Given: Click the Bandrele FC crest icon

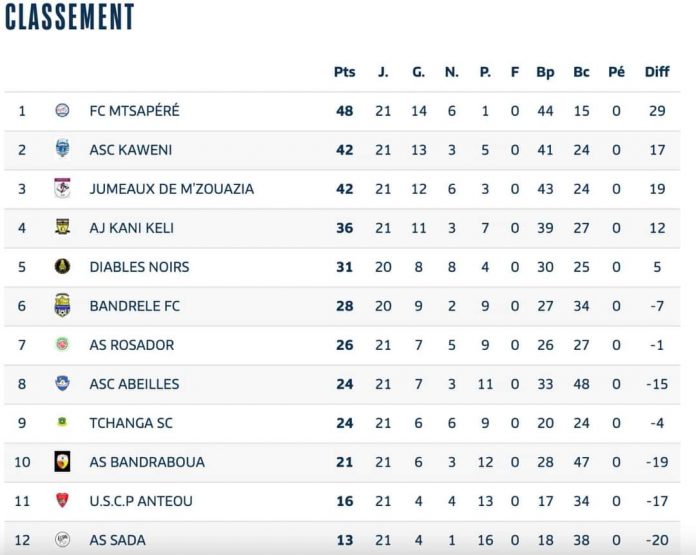Looking at the screenshot, I should [62, 305].
